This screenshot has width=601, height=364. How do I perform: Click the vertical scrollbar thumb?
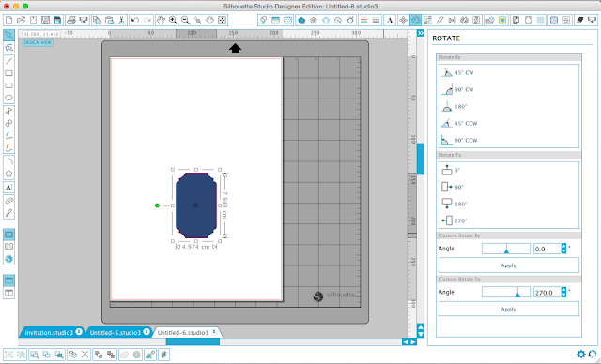click(421, 159)
